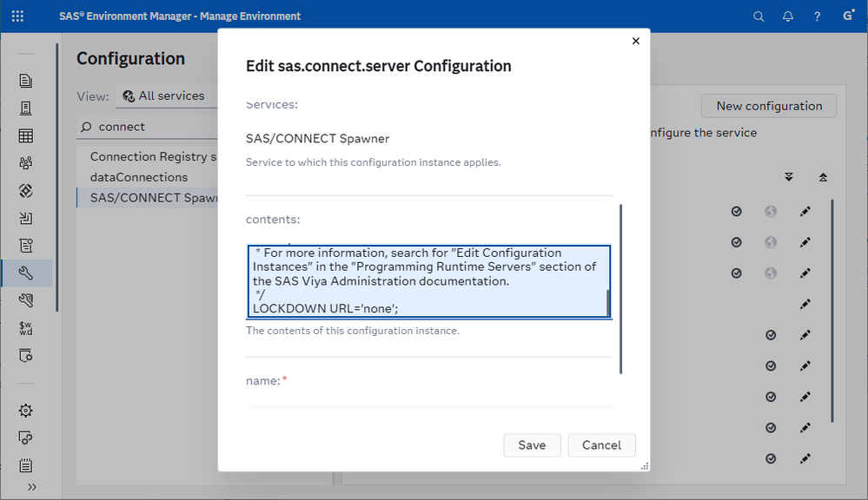Viewport: 868px width, 500px height.
Task: Click the pencil in row without status icons
Action: click(805, 304)
